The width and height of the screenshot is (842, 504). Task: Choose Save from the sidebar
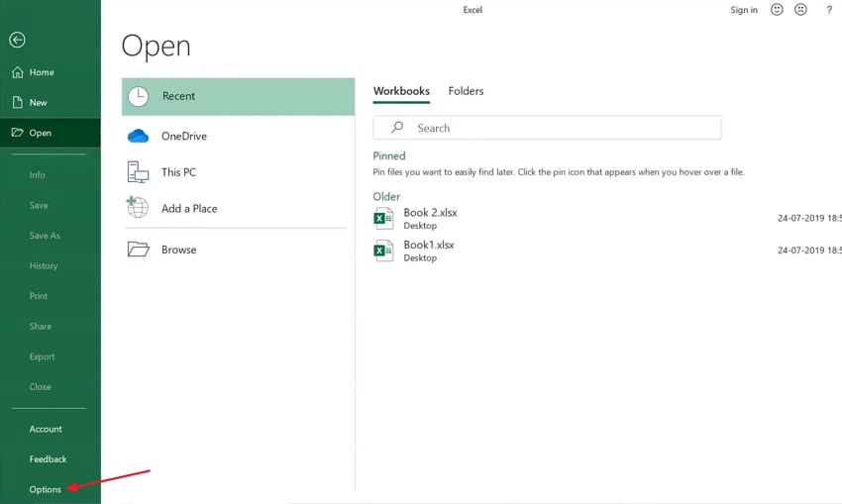pos(39,205)
